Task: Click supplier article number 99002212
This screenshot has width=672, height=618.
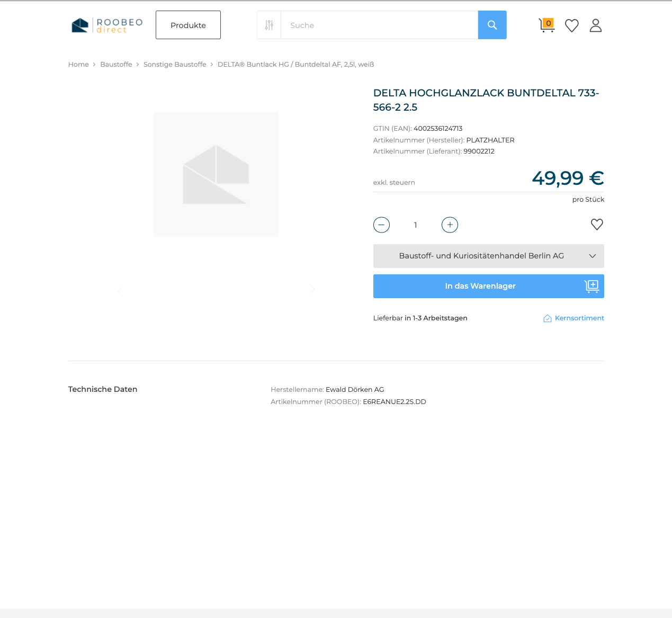Action: (x=479, y=151)
